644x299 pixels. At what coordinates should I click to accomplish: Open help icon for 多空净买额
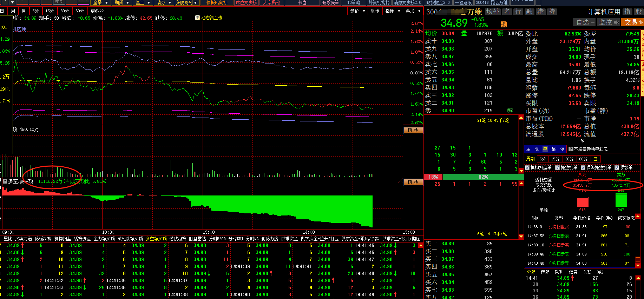[x=5, y=181]
